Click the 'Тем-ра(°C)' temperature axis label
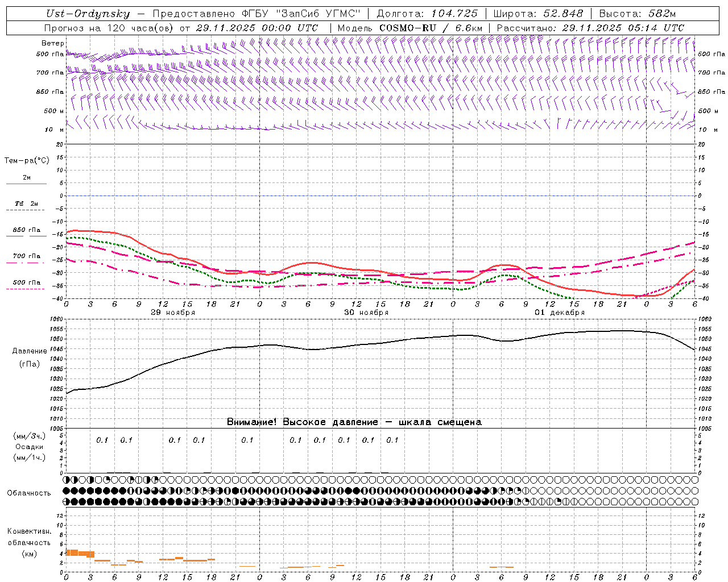Screen dimensions: 728x582 27,160
